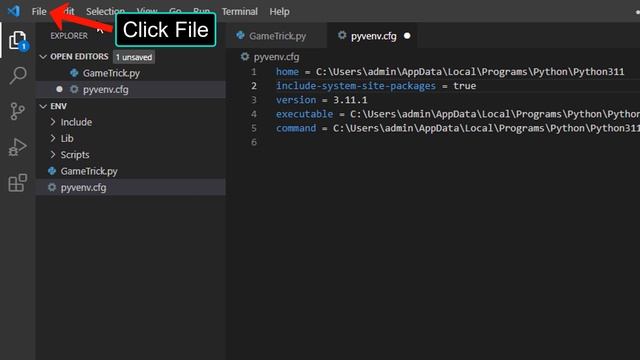The image size is (640, 360).
Task: Click the Python icon beside GameTrick.py in Open Editors
Action: [74, 73]
